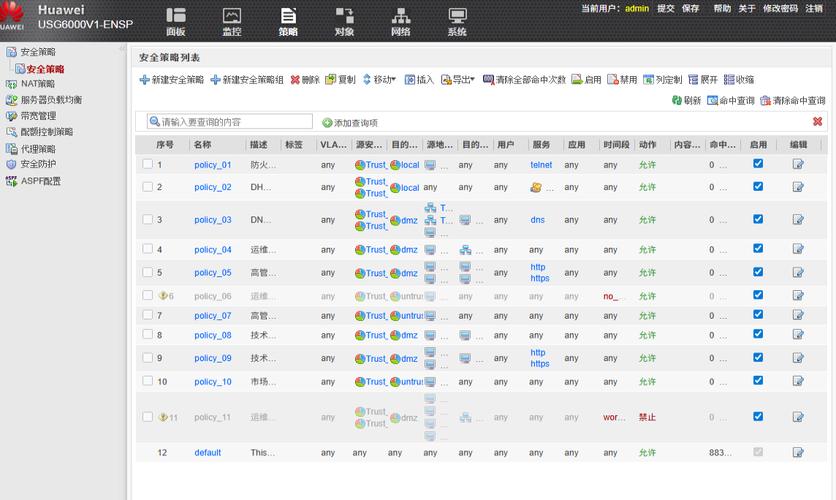Click the edit icon for policy_01
The width and height of the screenshot is (836, 500).
coord(798,164)
